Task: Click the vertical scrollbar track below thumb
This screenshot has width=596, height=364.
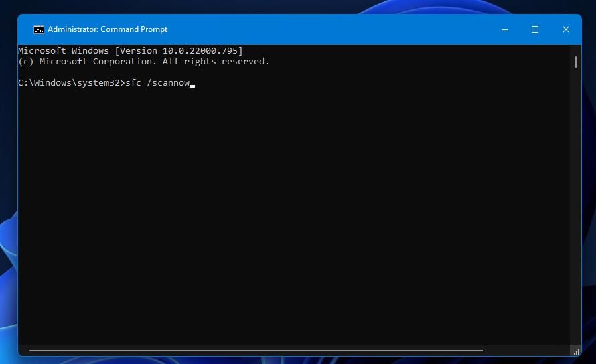Action: [575, 201]
